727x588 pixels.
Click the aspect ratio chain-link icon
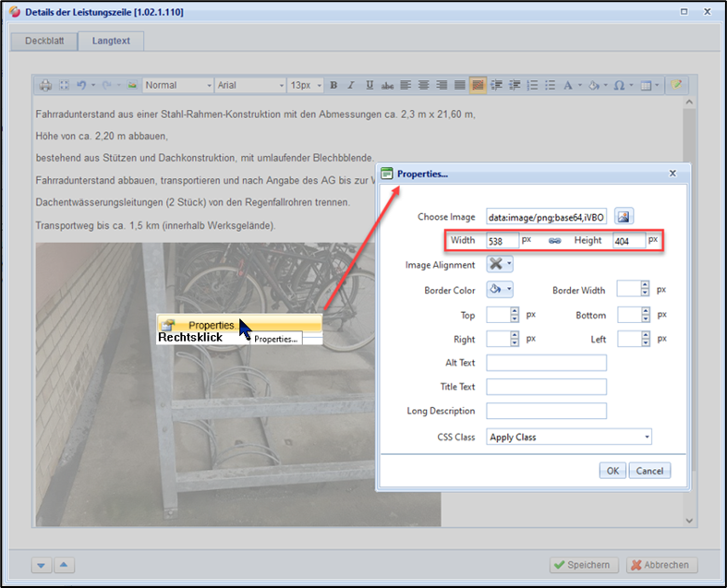tap(555, 240)
